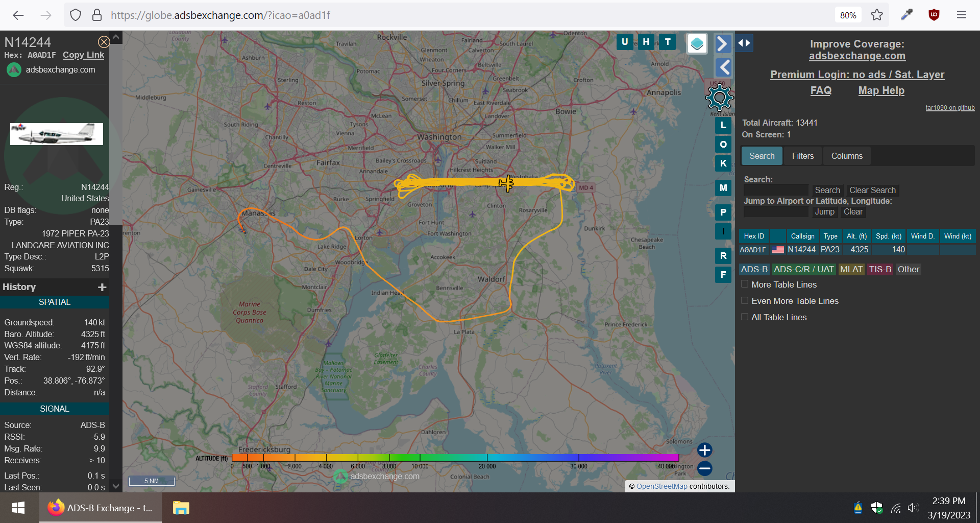Click the aircraft photo thumbnail

(57, 134)
